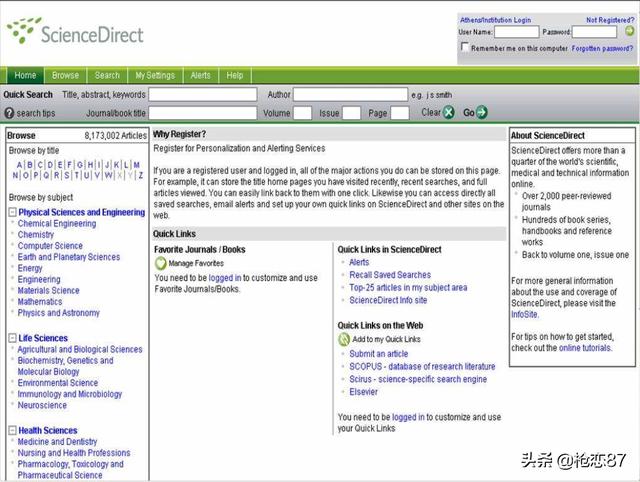Open the online tutorials link
The height and width of the screenshot is (482, 640).
pos(585,348)
